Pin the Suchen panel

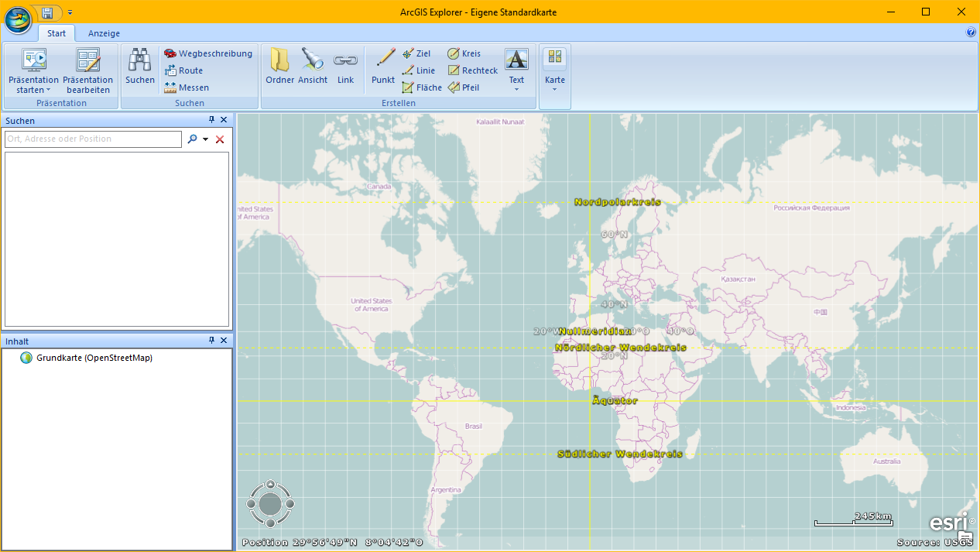[x=211, y=120]
